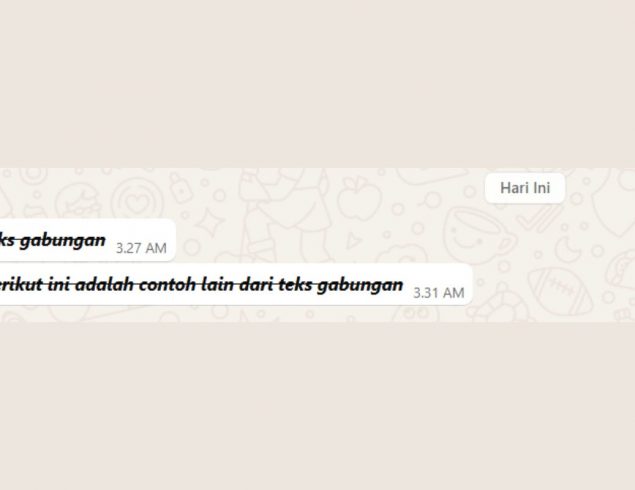The height and width of the screenshot is (490, 635).
Task: Click the word "dari" in the second message
Action: click(x=256, y=284)
